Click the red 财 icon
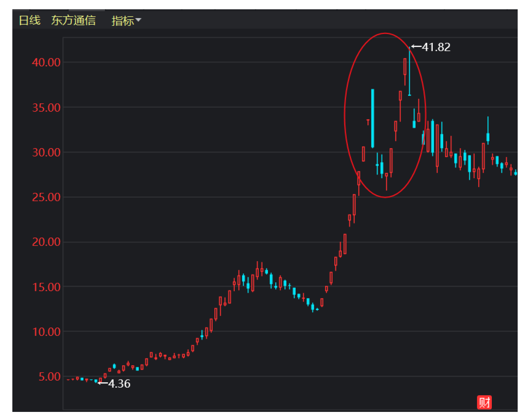The height and width of the screenshot is (420, 525). pyautogui.click(x=484, y=402)
